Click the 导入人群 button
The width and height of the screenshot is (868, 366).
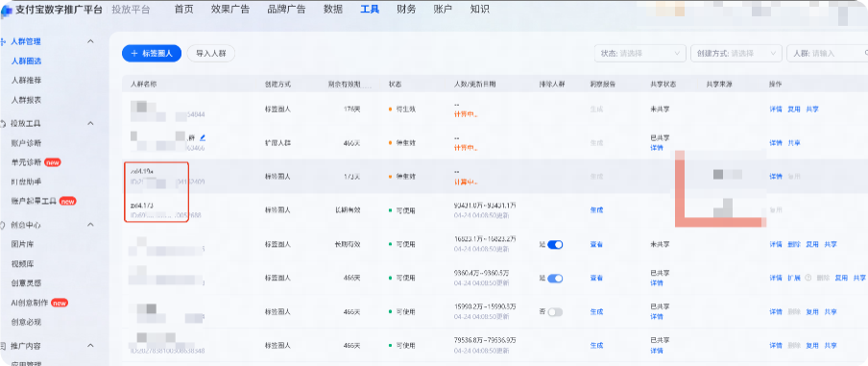click(211, 53)
